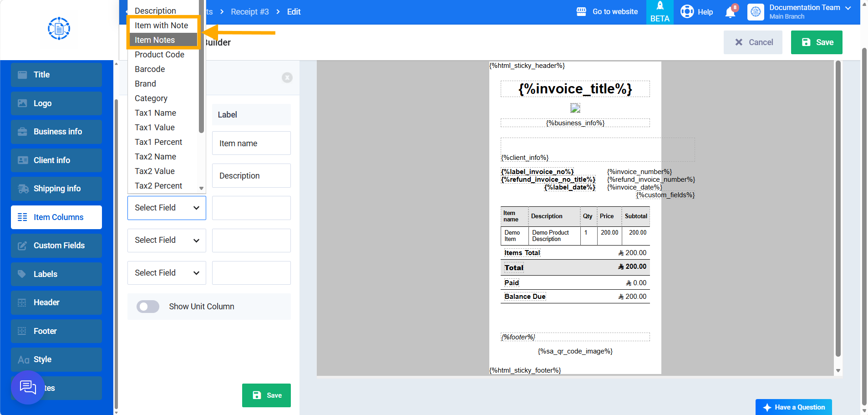Click the top green Save button

tap(817, 42)
